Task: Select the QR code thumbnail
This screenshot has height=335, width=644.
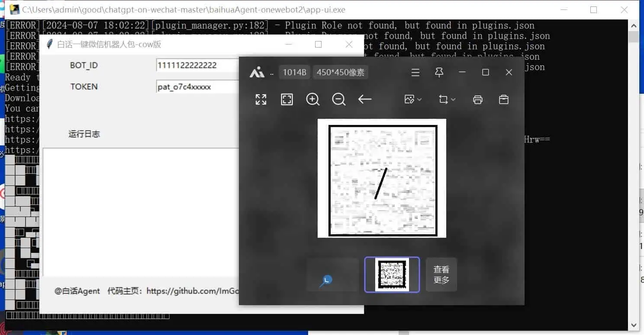Action: click(392, 274)
